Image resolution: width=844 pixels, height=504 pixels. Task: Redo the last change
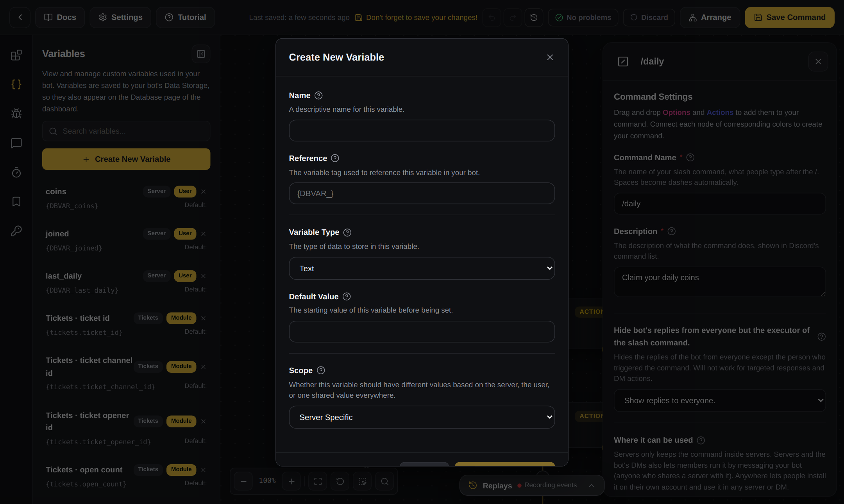513,18
